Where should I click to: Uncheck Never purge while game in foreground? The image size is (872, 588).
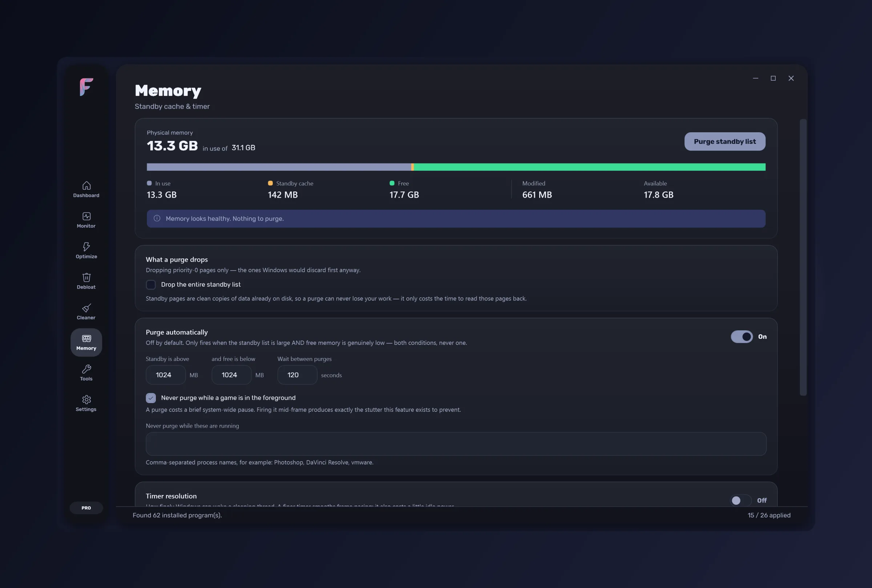[x=151, y=398]
